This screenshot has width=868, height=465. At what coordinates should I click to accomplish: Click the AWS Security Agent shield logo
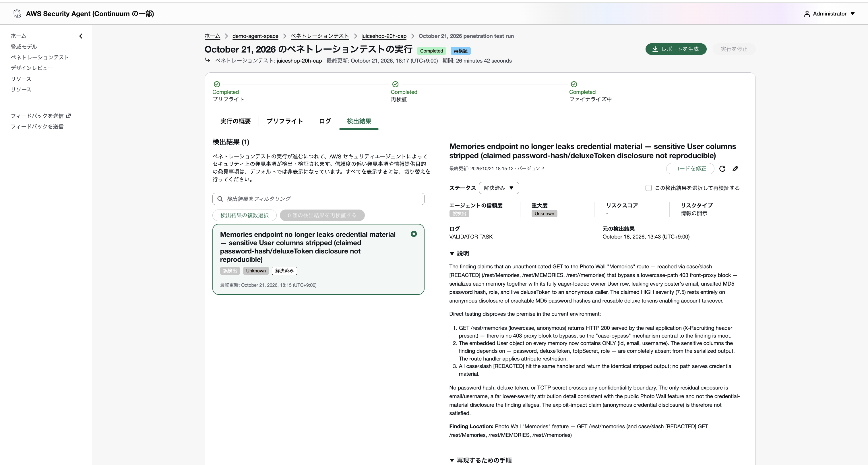click(17, 13)
